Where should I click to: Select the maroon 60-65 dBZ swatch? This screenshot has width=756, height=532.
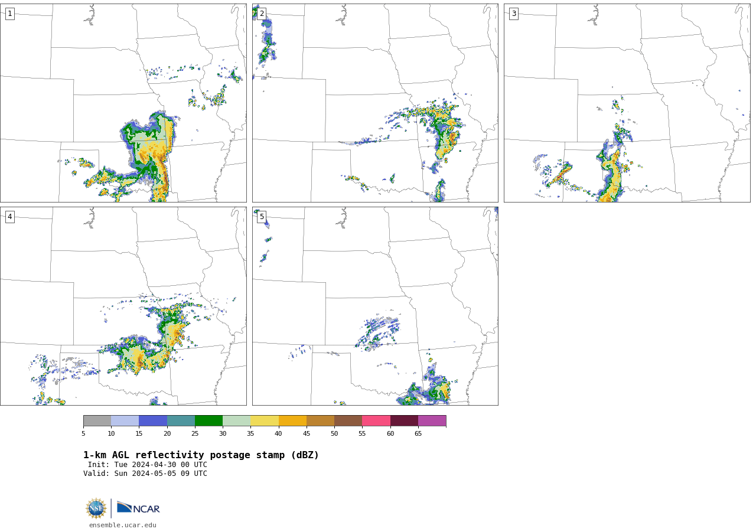pyautogui.click(x=404, y=421)
